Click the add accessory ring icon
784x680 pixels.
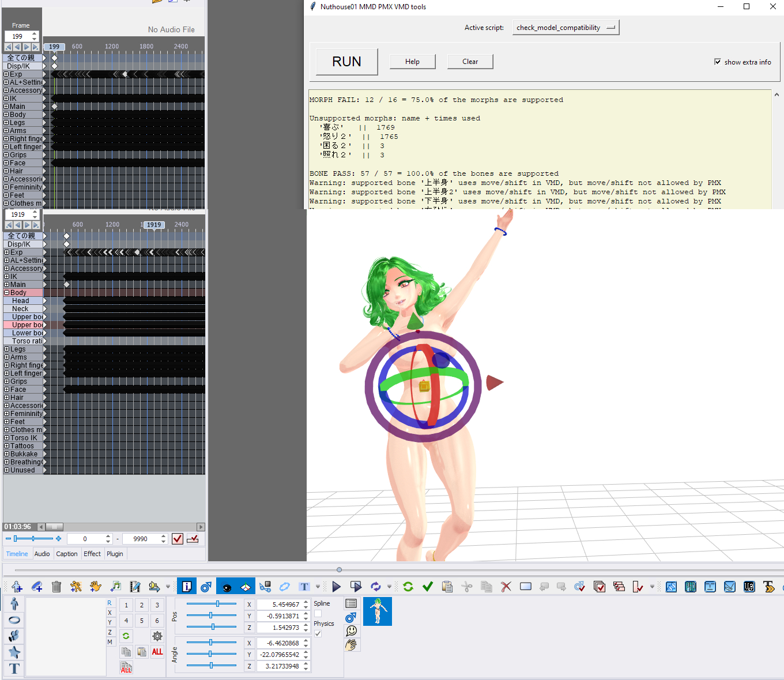click(x=37, y=587)
